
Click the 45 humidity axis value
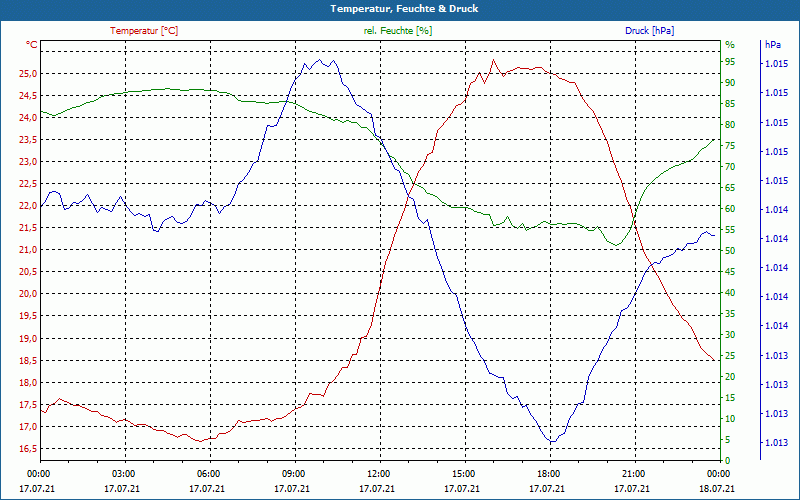point(730,272)
